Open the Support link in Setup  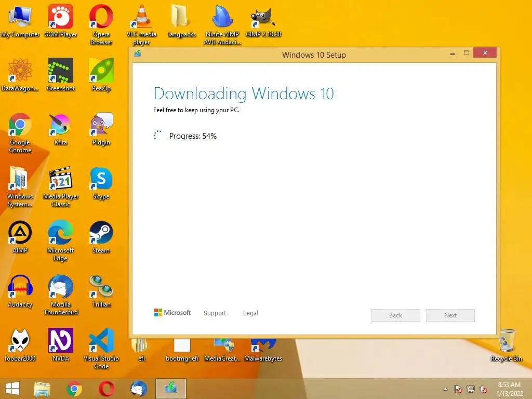point(215,313)
